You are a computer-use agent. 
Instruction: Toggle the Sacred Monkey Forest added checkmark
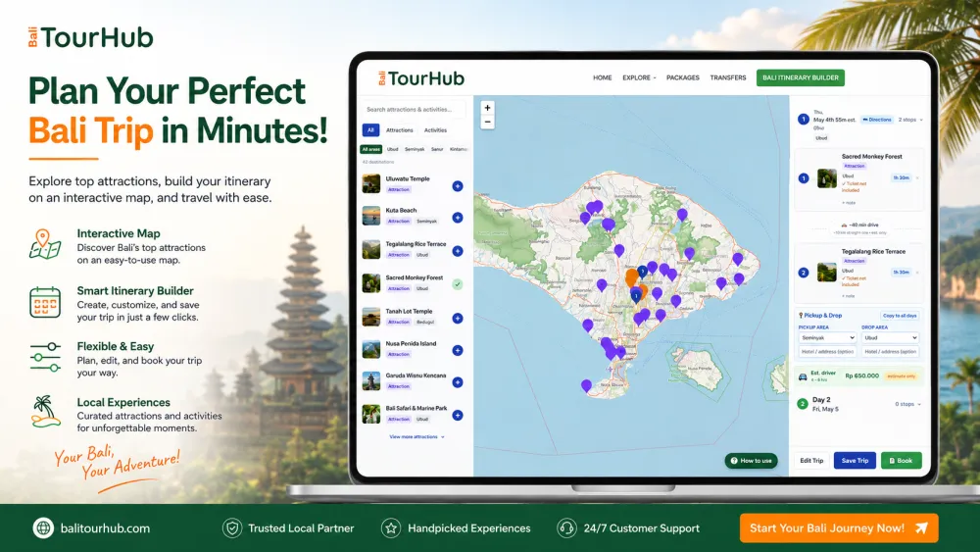458,284
